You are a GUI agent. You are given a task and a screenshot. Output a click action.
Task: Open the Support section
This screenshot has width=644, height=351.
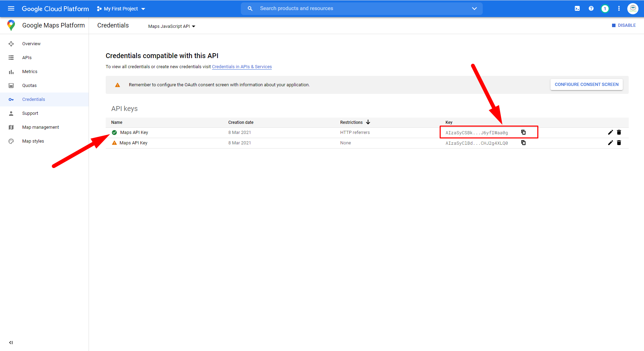[x=30, y=113]
